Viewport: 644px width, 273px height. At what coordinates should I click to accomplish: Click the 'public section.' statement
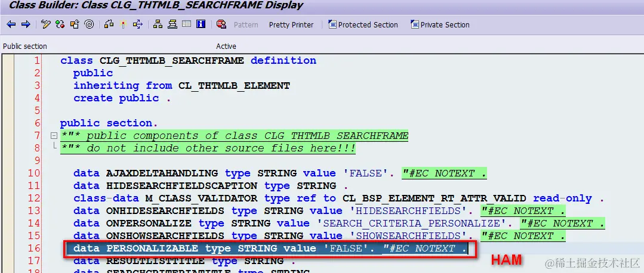click(x=109, y=123)
